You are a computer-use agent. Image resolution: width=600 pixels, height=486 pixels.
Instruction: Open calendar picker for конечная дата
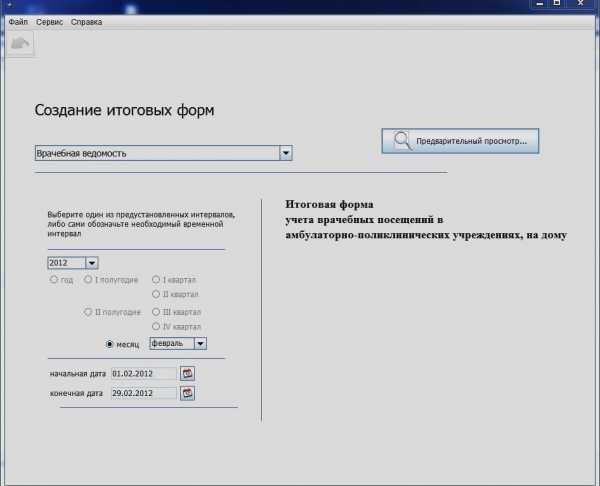(187, 393)
